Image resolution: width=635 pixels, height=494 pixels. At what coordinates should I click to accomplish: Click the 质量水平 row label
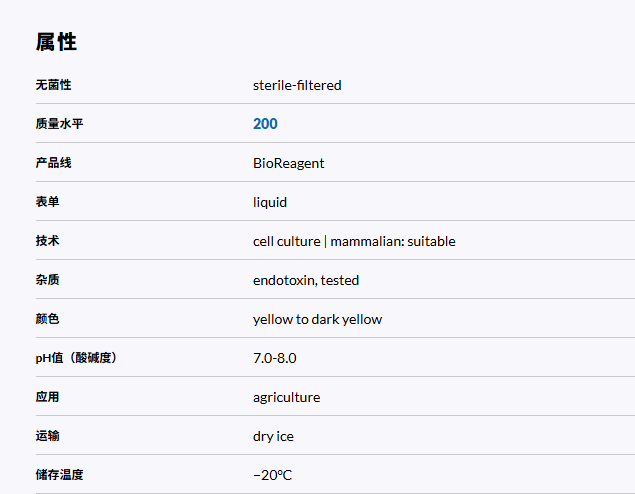(59, 124)
